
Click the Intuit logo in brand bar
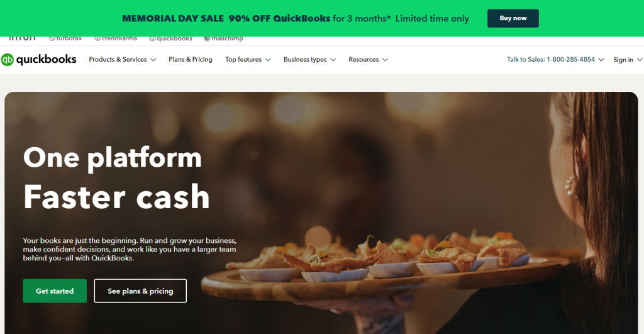pyautogui.click(x=22, y=38)
